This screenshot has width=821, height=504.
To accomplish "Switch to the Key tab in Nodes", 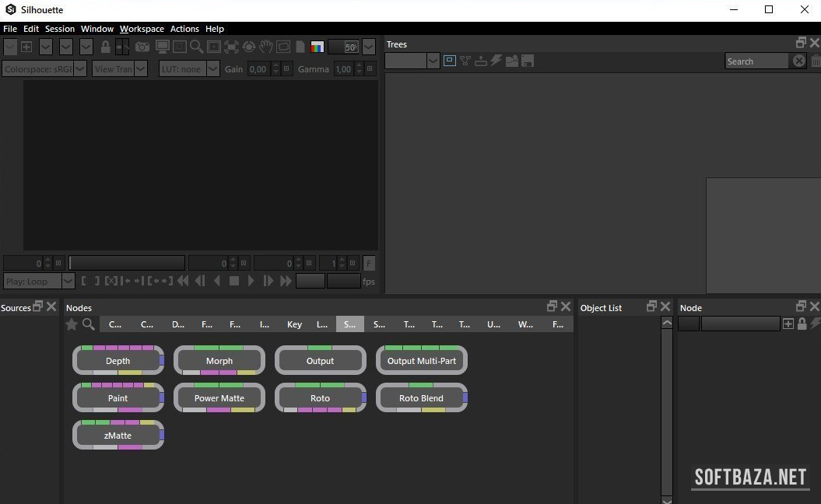I will point(294,324).
